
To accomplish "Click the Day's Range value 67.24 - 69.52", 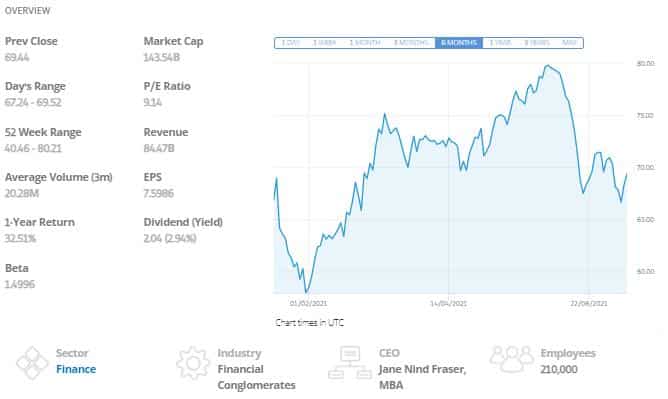I will (33, 102).
